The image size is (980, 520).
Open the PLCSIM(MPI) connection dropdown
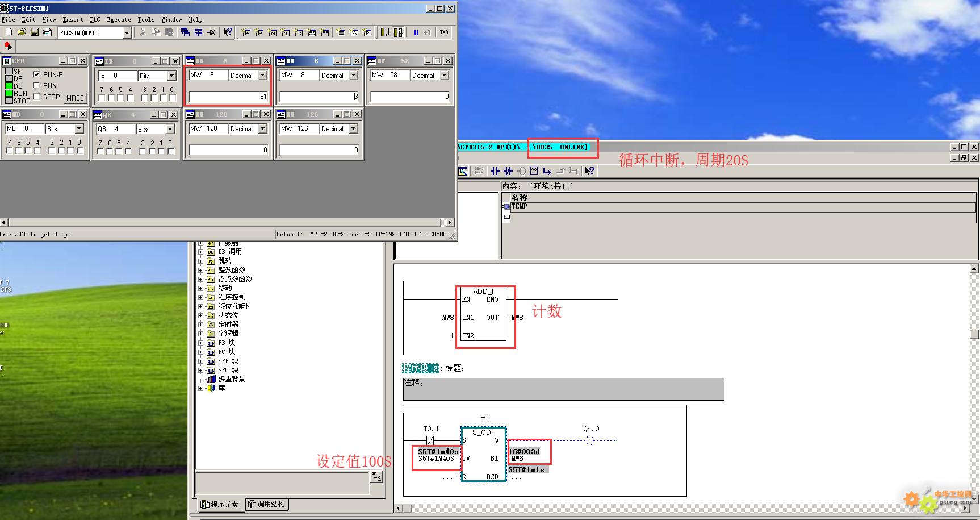(x=127, y=33)
